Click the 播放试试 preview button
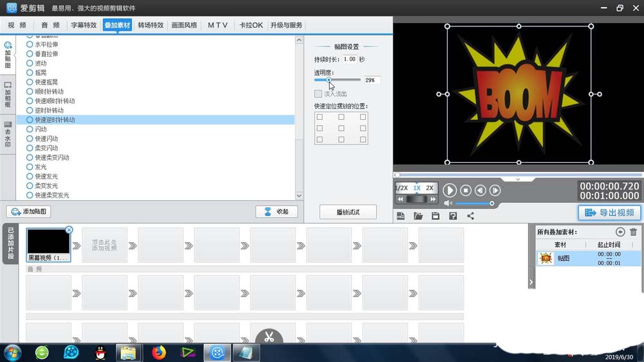 click(348, 212)
